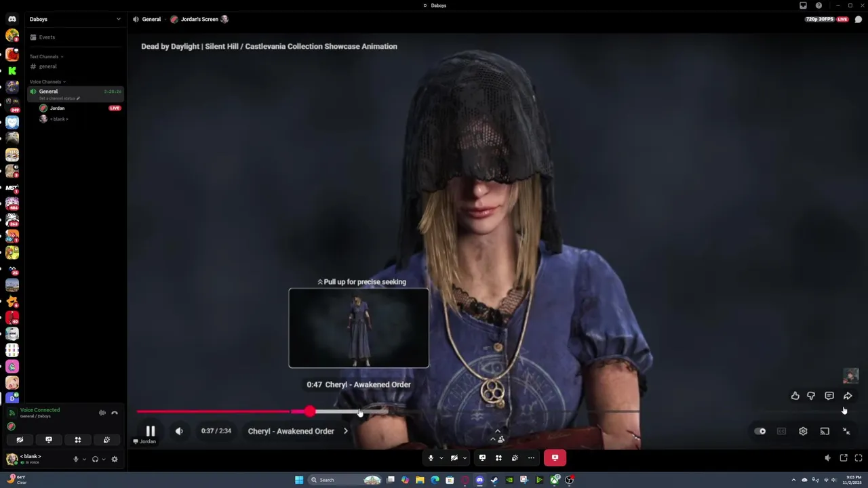
Task: Open headphone options arrow in user panel
Action: (x=103, y=459)
